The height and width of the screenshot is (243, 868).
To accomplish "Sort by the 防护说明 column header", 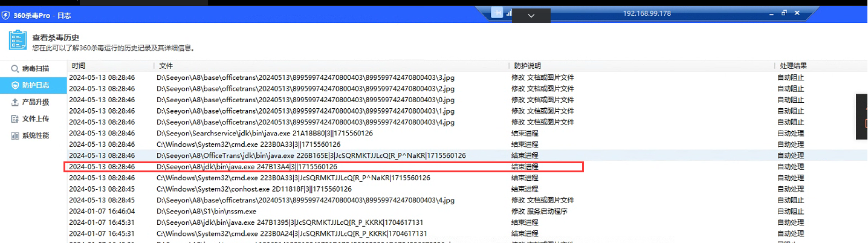I will [642, 66].
